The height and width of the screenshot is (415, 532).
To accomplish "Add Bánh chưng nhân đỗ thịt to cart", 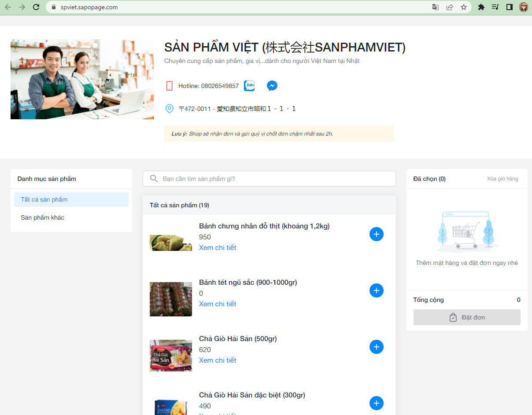I will [x=377, y=234].
